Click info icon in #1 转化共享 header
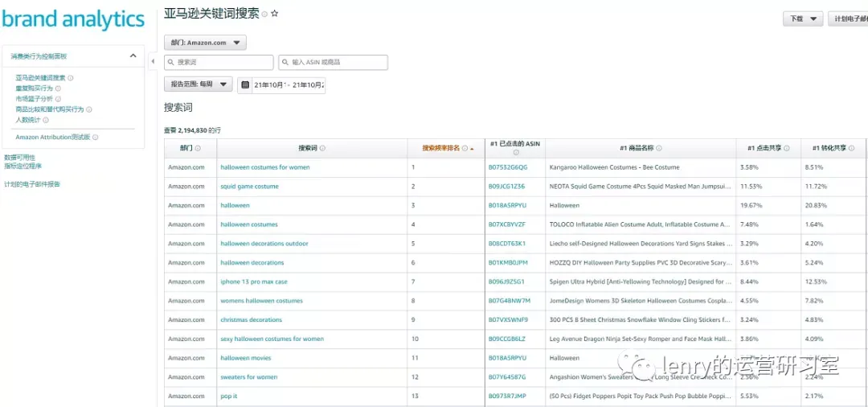The height and width of the screenshot is (407, 868). coord(851,149)
